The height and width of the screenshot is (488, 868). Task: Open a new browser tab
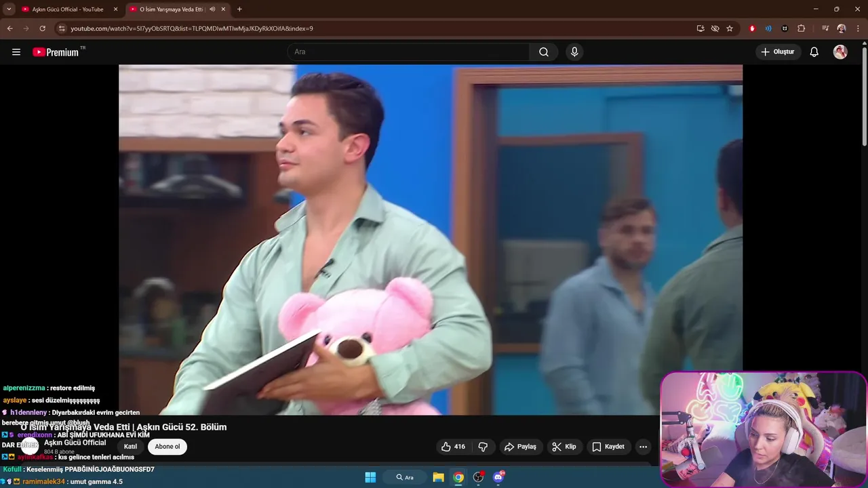pos(239,9)
